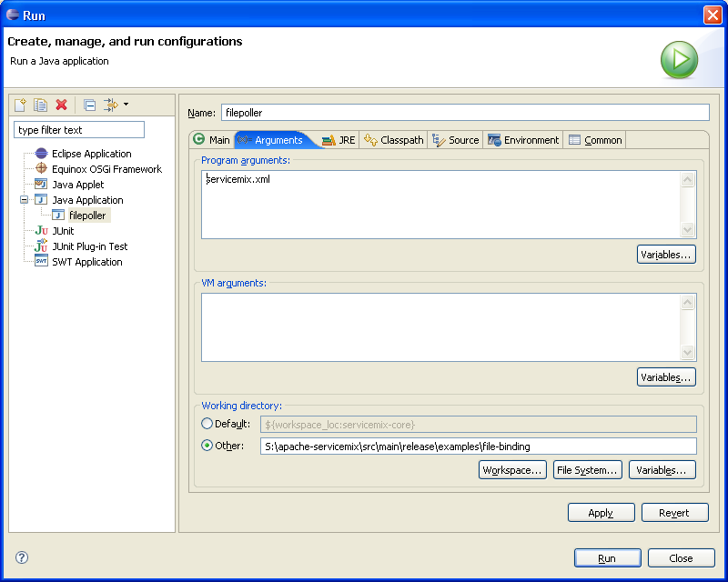Image resolution: width=728 pixels, height=582 pixels.
Task: Select the Default working directory radio button
Action: [207, 424]
